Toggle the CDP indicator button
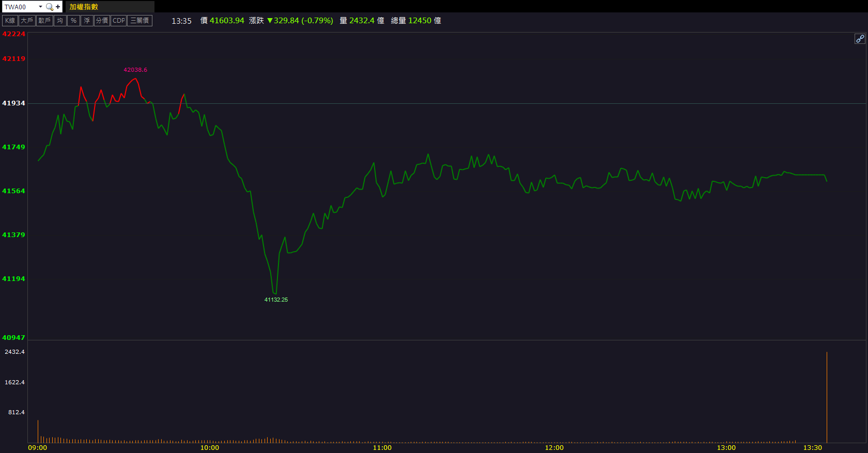The image size is (868, 453). 119,21
